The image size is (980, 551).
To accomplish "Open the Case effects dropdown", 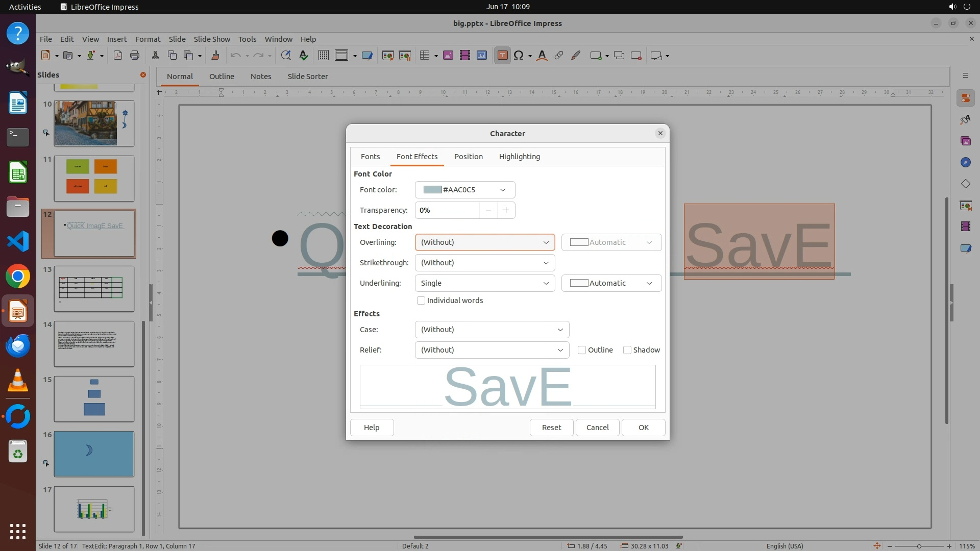I will pyautogui.click(x=492, y=330).
